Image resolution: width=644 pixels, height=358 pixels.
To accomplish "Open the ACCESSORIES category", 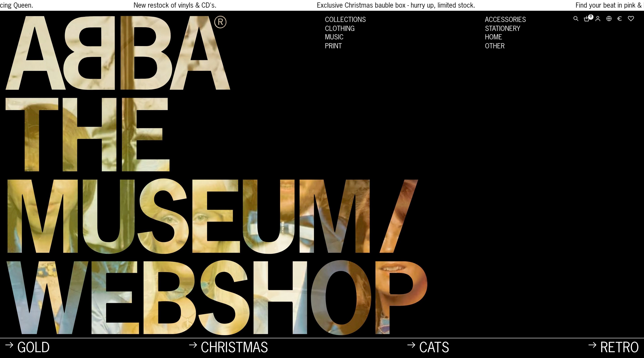I will tap(505, 19).
